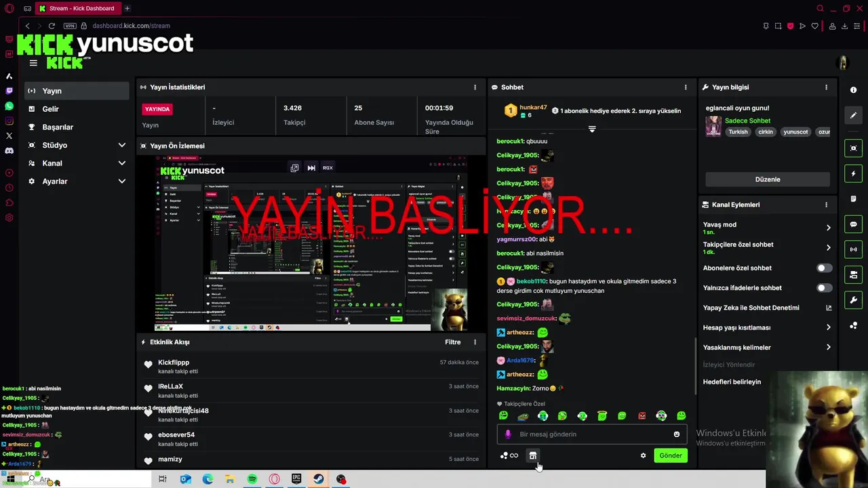This screenshot has width=868, height=488.
Task: Open Etkinlik Akışı three-dot menu
Action: coord(475,342)
